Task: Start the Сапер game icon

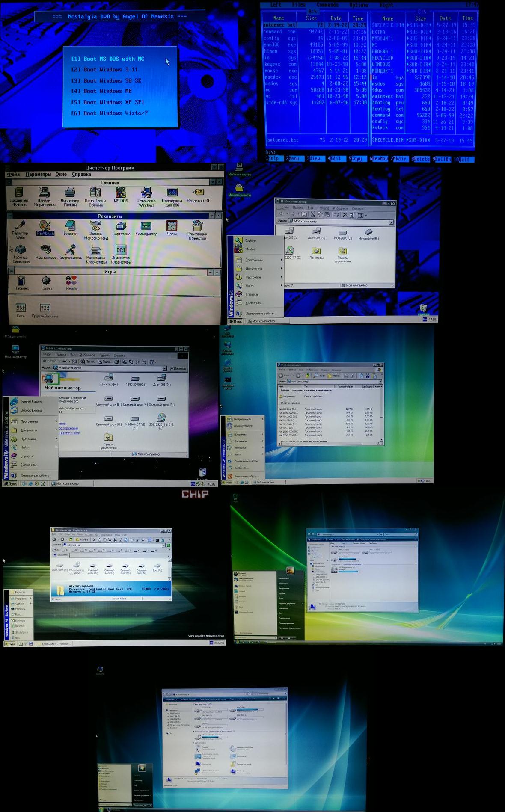Action: 46,283
